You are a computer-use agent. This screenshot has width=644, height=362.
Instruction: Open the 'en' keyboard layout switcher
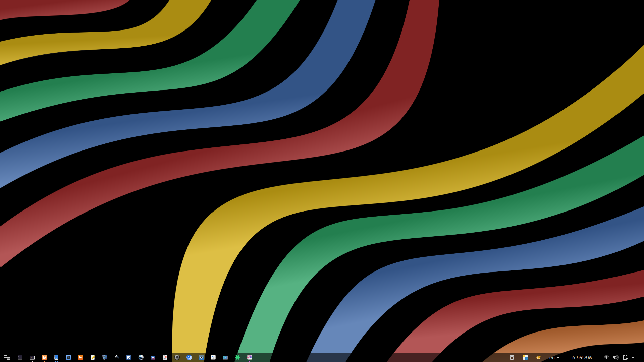click(x=554, y=357)
